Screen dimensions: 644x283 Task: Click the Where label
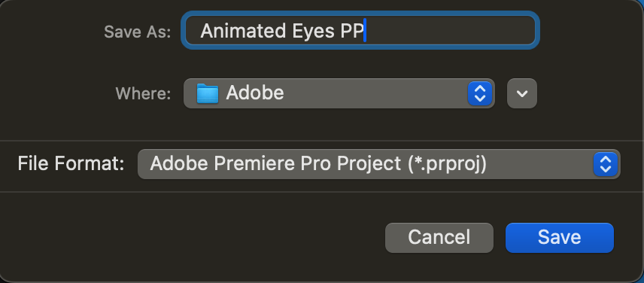click(143, 93)
